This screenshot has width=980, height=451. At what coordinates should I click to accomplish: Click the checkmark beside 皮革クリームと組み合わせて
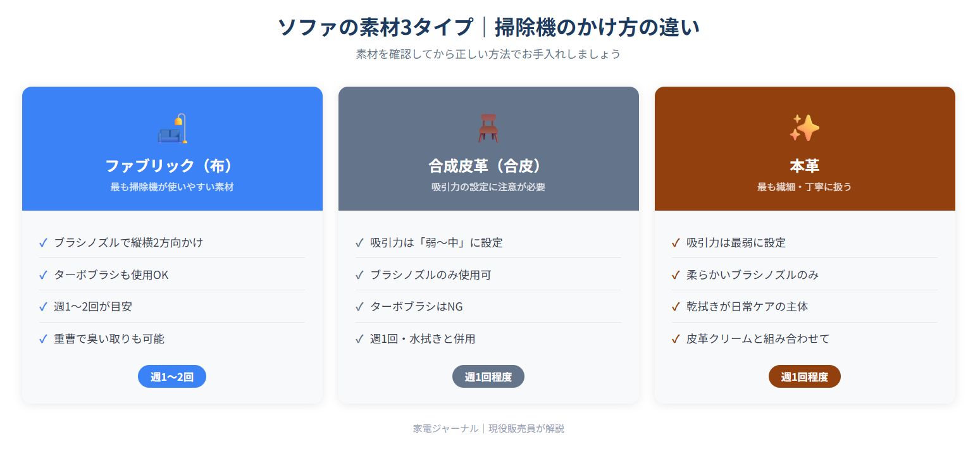click(x=676, y=339)
